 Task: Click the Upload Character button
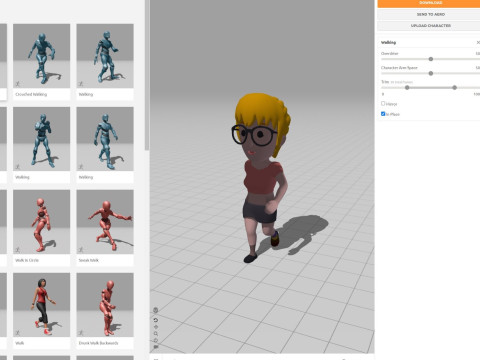pos(429,26)
